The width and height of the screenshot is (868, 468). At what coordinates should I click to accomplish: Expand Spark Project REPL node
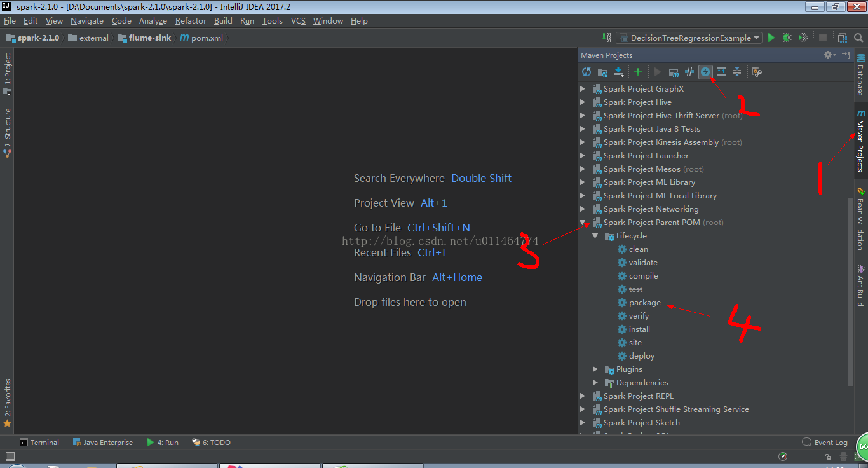(x=583, y=396)
